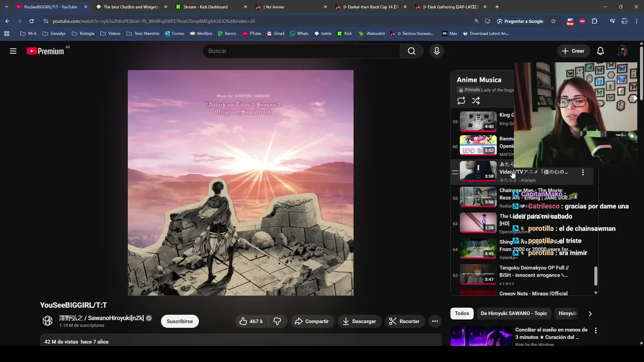
Task: Click the search magnifier button
Action: click(x=412, y=51)
